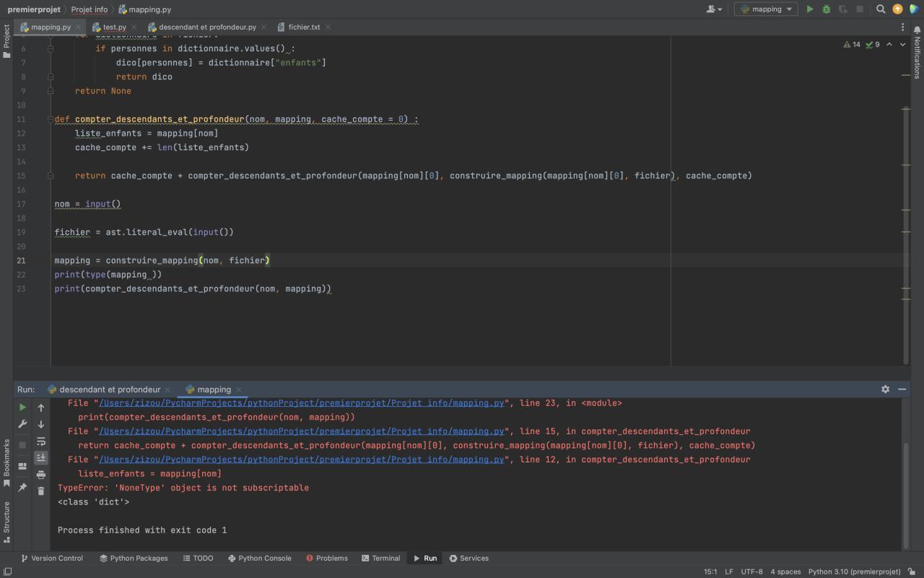The image size is (924, 578).
Task: Click the print icon in Run panel
Action: tap(41, 475)
